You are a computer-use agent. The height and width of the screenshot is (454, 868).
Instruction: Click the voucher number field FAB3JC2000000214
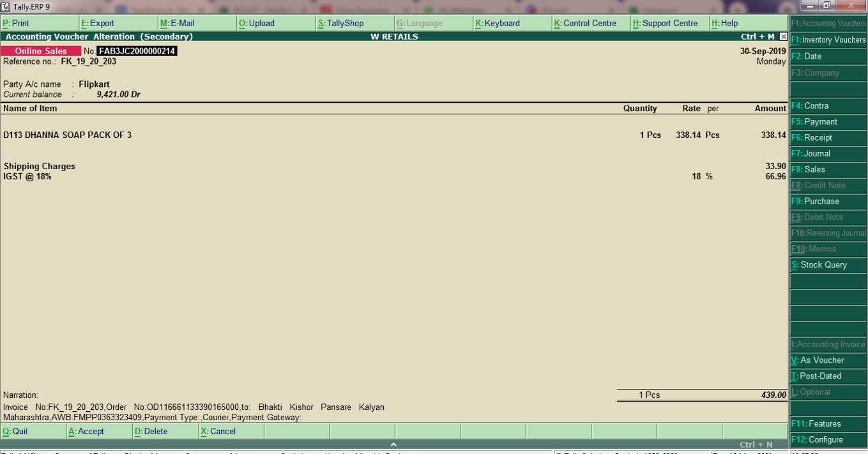pos(137,51)
